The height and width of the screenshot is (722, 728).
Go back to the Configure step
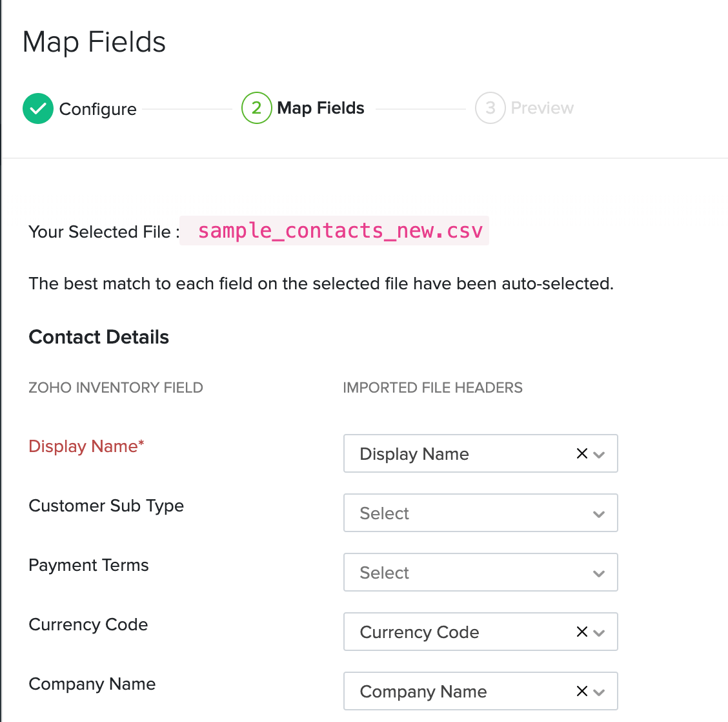tap(97, 109)
